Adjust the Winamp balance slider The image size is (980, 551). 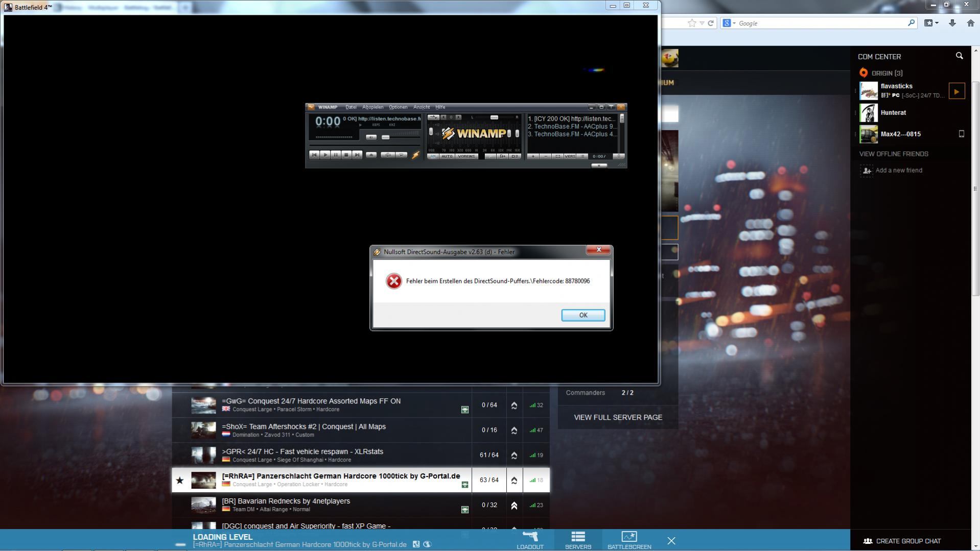point(494,117)
